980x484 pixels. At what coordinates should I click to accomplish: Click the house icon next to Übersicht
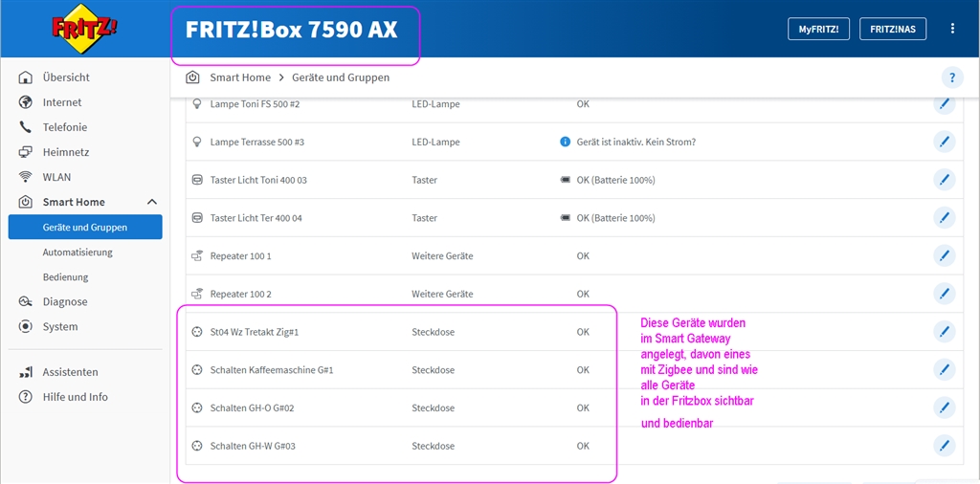click(x=25, y=77)
